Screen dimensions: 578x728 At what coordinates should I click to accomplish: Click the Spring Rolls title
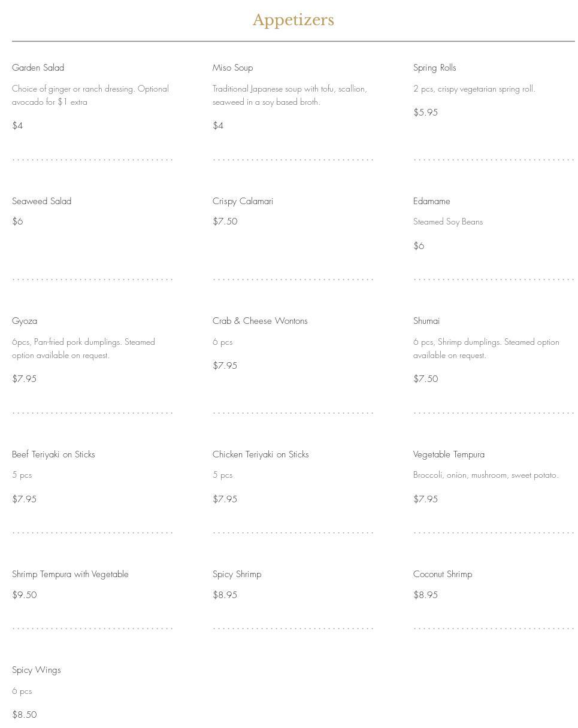click(434, 68)
